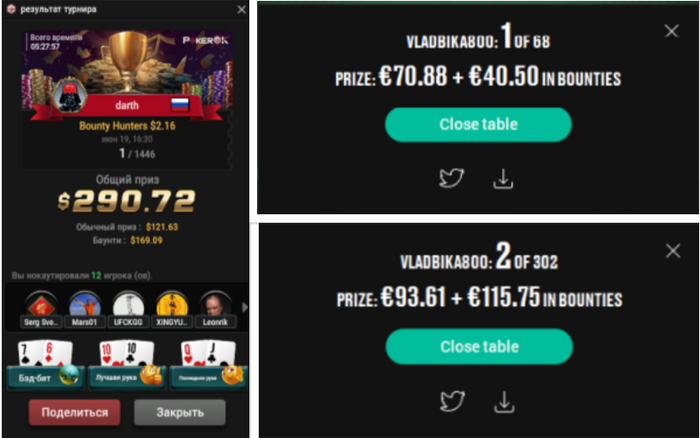The width and height of the screenshot is (700, 438).
Task: Click Close table for 1 of 68 result
Action: point(478,125)
